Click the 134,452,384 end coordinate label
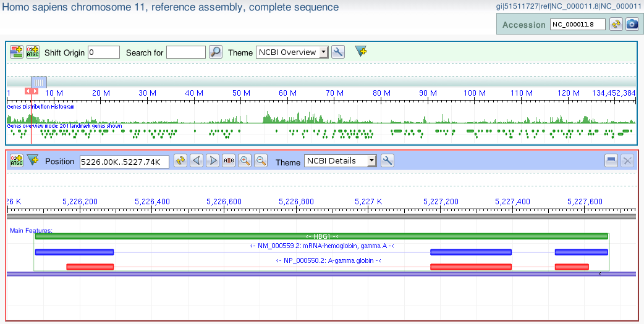 (x=614, y=93)
